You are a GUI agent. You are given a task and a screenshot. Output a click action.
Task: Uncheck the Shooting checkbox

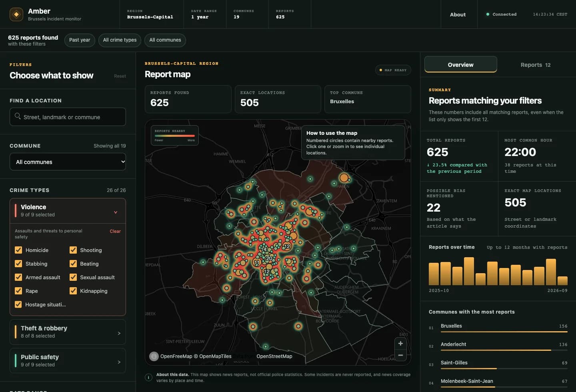[x=73, y=250]
